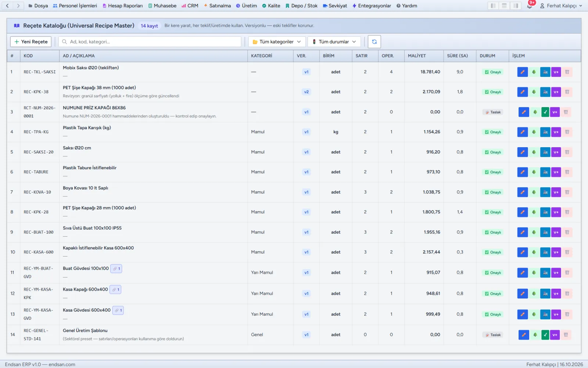Select Plastik Tabure İstiflenebilir recipe name
588x368 pixels.
tap(90, 168)
